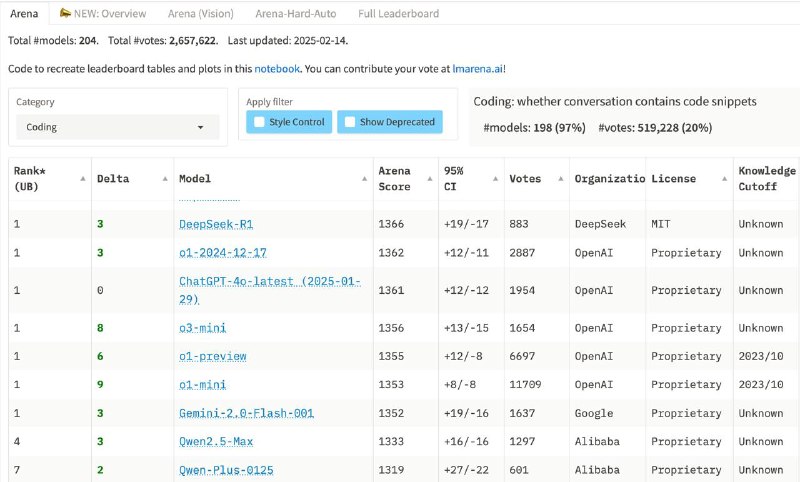This screenshot has width=800, height=482.
Task: Enable the Style Control checkbox
Action: click(260, 122)
